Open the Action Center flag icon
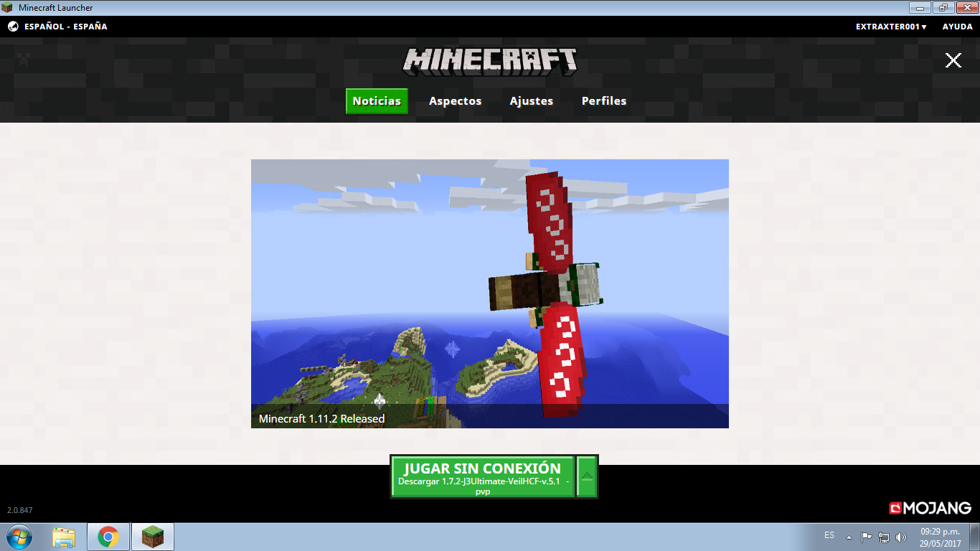Image resolution: width=980 pixels, height=551 pixels. (x=867, y=537)
